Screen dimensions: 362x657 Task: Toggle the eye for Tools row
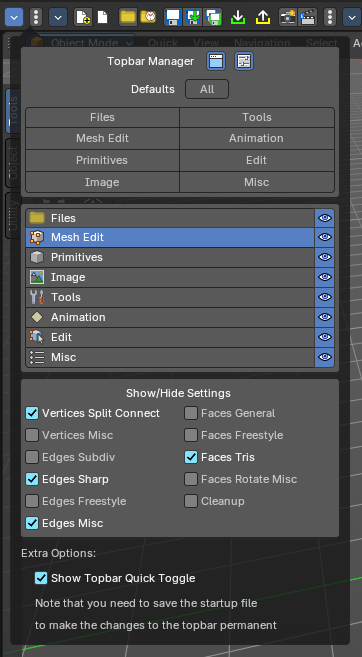325,297
